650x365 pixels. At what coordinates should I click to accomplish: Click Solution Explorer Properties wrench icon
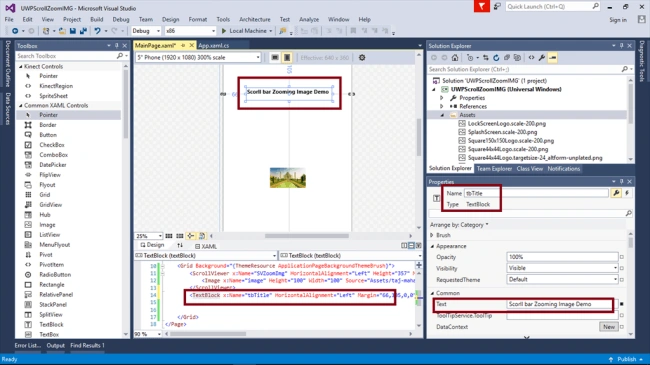(x=542, y=58)
